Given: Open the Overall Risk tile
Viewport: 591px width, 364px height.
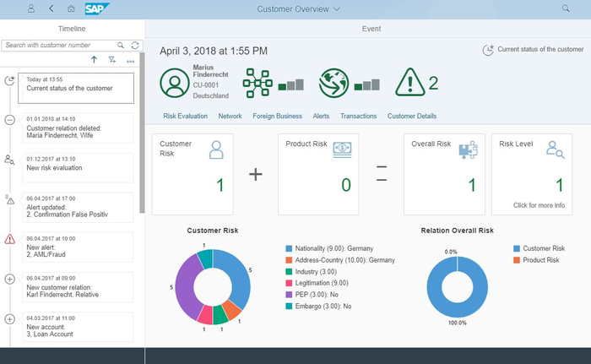Looking at the screenshot, I should (444, 174).
